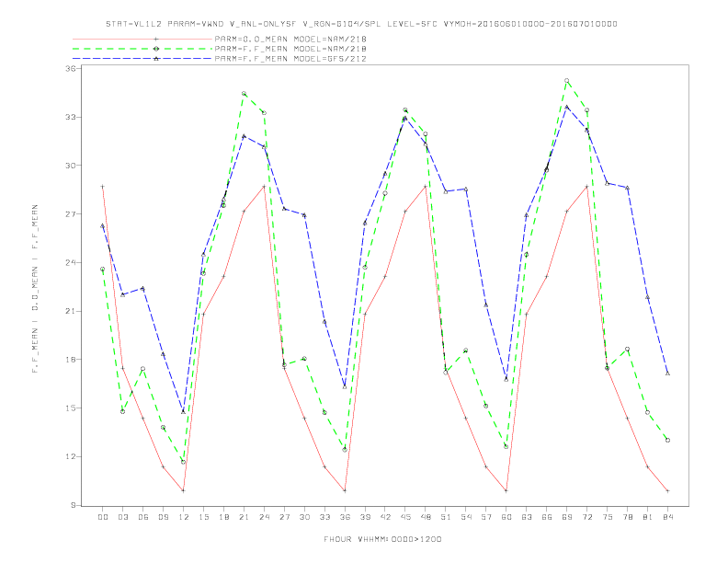Click x-axis hour label 27
The width and height of the screenshot is (728, 563).
tap(284, 517)
